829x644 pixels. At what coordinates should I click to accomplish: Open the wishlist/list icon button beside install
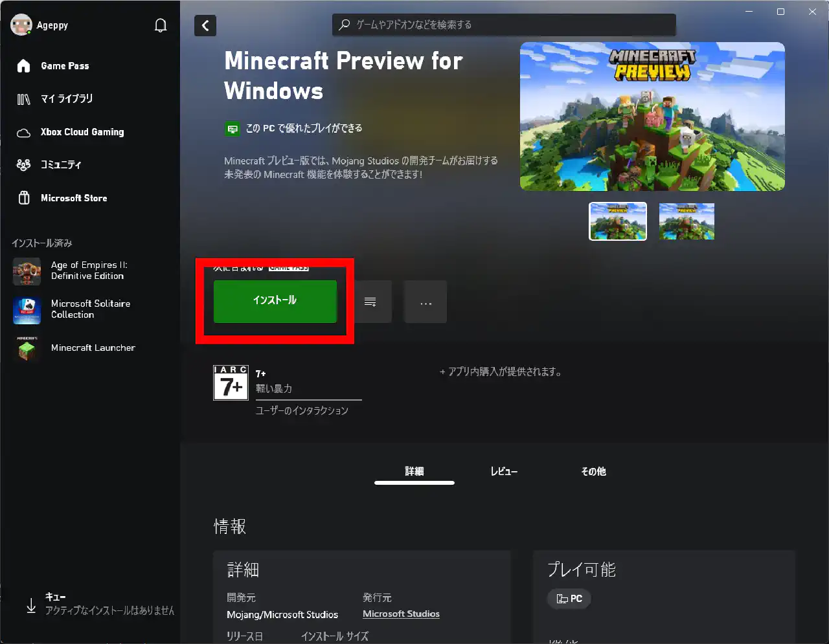(x=370, y=302)
